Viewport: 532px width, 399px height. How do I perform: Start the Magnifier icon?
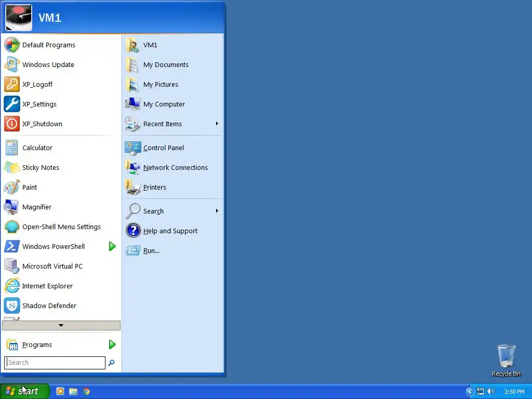[x=12, y=207]
